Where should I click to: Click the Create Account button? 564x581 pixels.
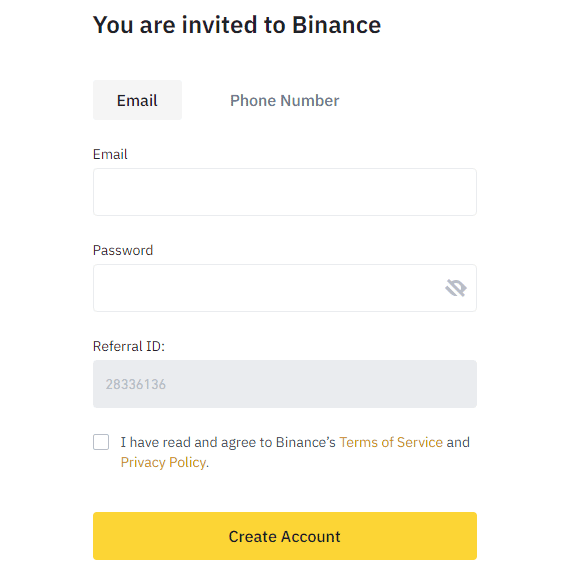[285, 536]
